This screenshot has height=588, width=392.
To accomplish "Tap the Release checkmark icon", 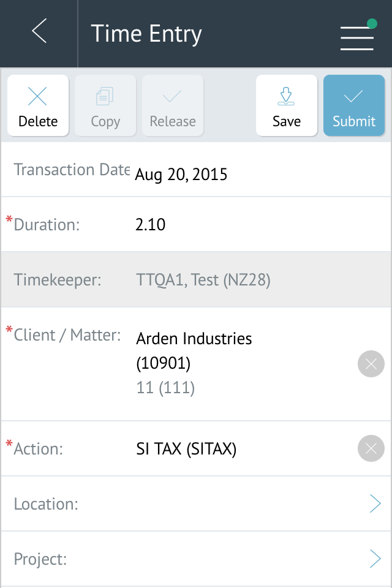I will (x=172, y=96).
